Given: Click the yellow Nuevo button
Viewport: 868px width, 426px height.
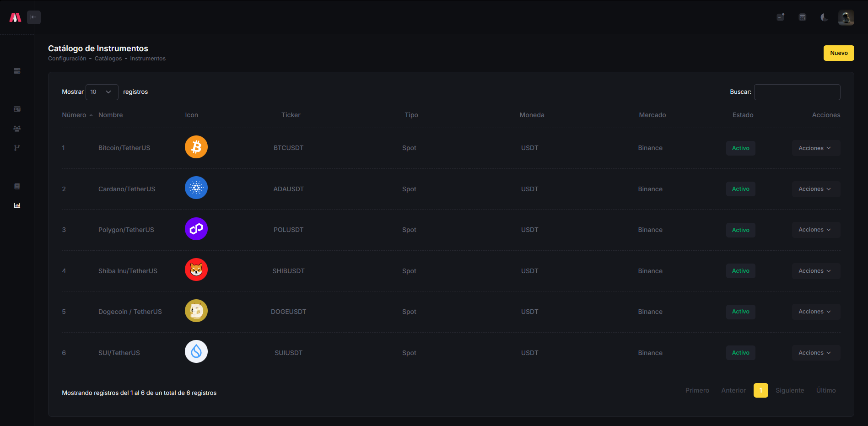Looking at the screenshot, I should point(839,53).
